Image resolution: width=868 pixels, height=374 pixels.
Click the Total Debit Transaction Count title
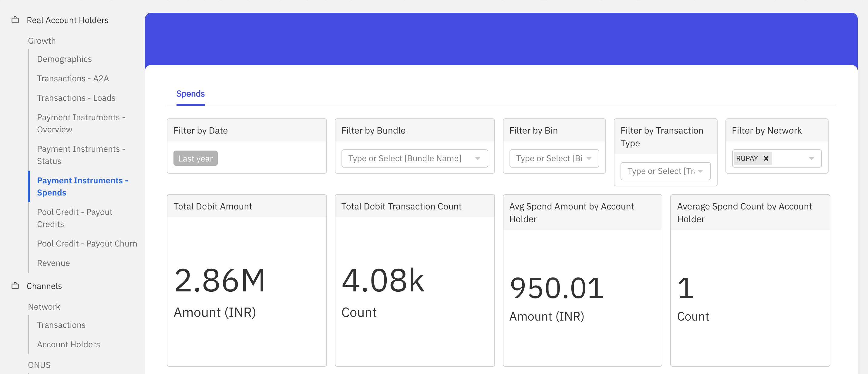click(401, 206)
